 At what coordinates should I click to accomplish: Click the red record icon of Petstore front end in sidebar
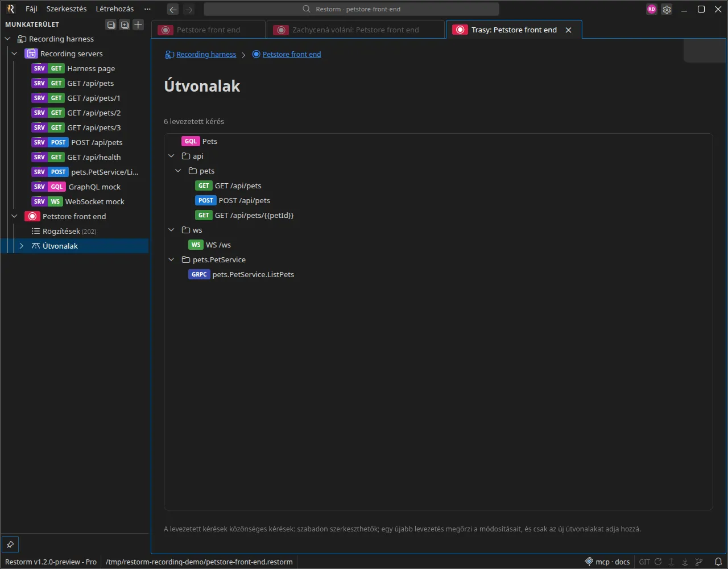coord(32,216)
